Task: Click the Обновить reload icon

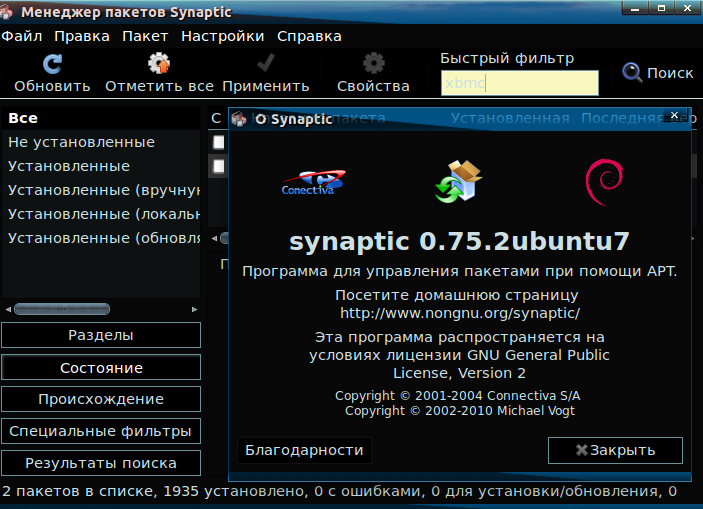Action: [x=52, y=64]
